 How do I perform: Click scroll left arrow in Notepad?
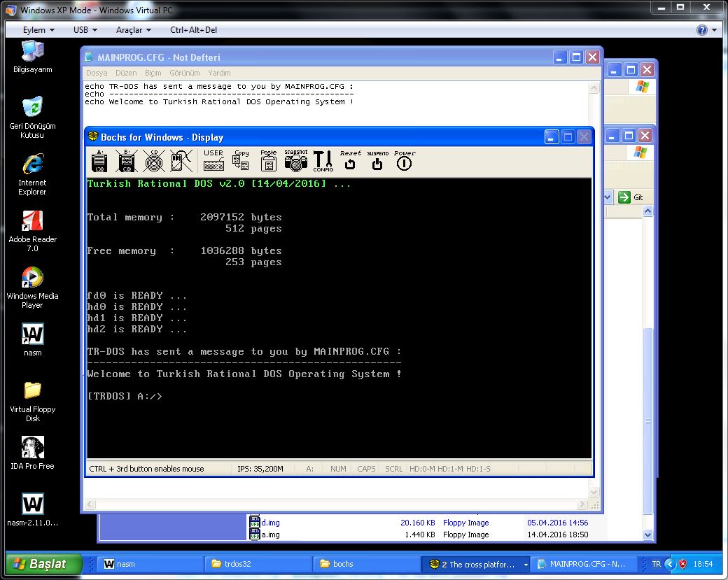pos(90,504)
